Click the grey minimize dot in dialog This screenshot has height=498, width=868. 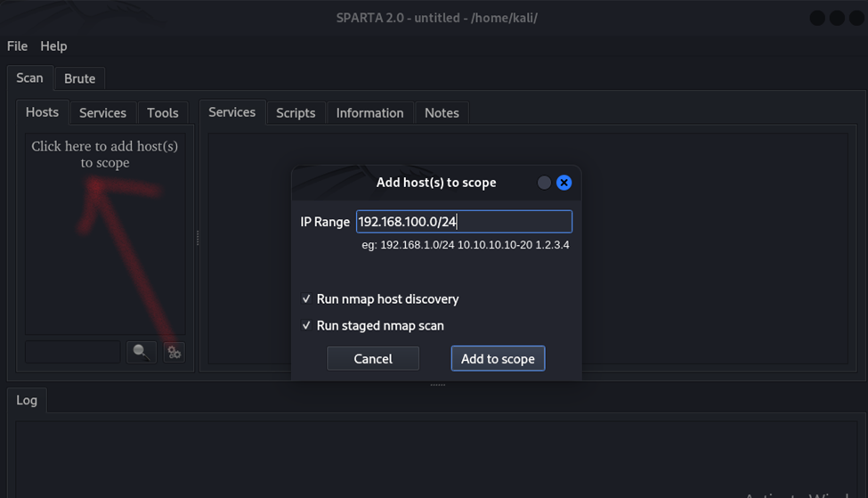pos(544,183)
